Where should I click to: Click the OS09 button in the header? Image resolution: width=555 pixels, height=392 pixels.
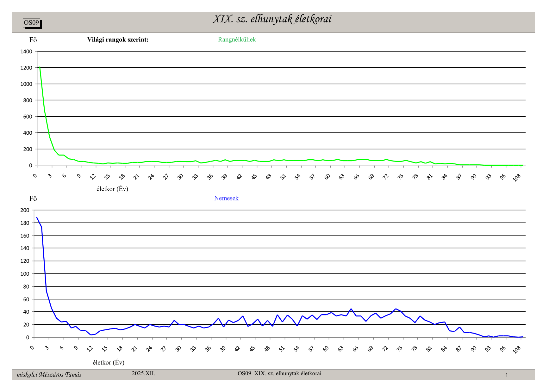[32, 23]
